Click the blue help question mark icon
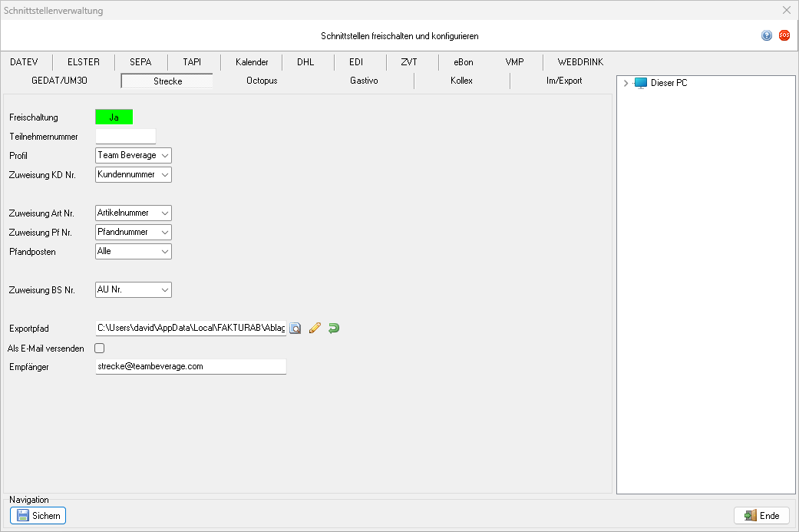 click(766, 35)
